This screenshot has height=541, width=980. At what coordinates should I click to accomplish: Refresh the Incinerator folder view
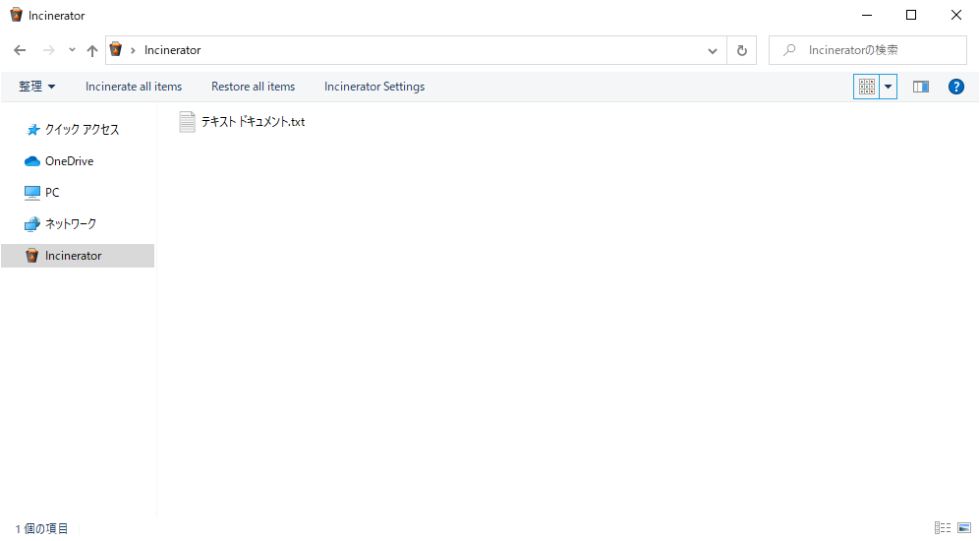pyautogui.click(x=742, y=51)
